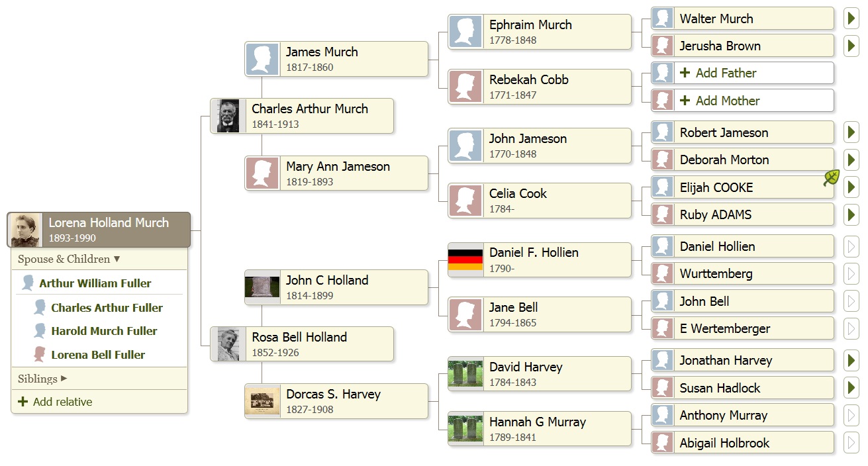This screenshot has width=868, height=466.
Task: Select the John Jameson person card
Action: click(x=539, y=146)
